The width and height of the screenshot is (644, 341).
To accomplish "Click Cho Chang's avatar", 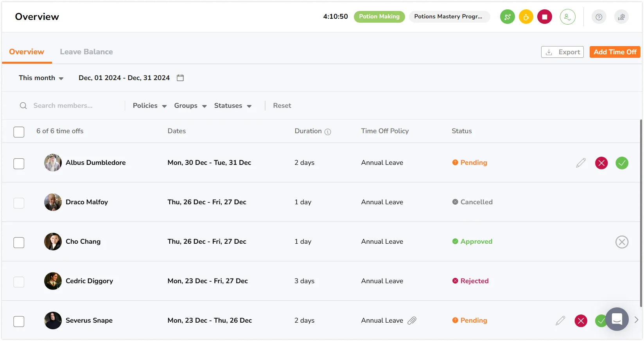I will tap(53, 241).
